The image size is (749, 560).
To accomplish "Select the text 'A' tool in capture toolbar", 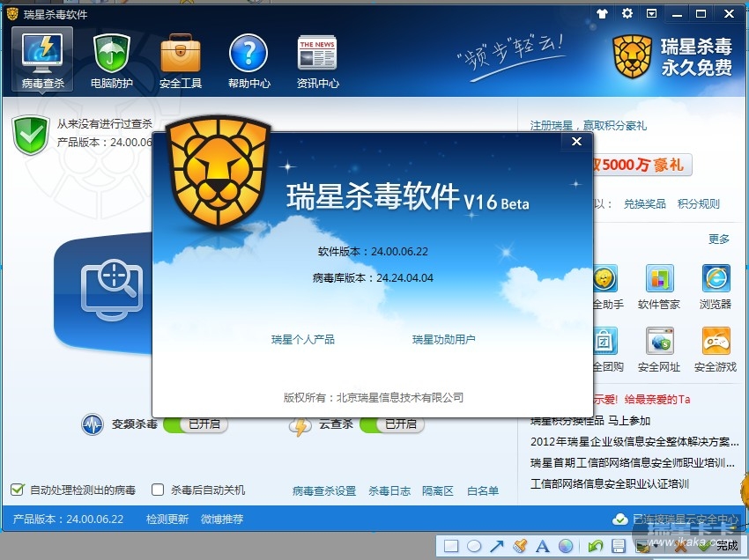I will (x=542, y=546).
